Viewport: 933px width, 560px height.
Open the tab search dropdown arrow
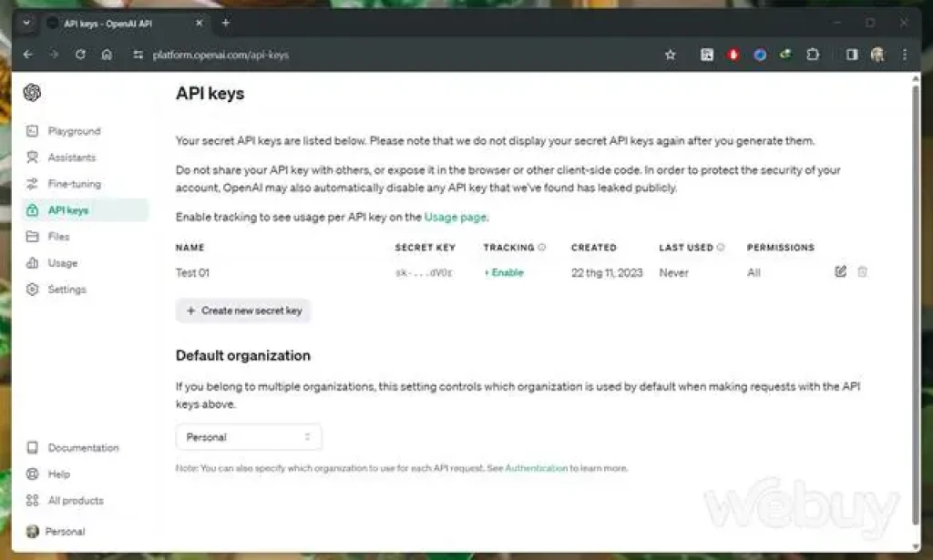[x=26, y=23]
